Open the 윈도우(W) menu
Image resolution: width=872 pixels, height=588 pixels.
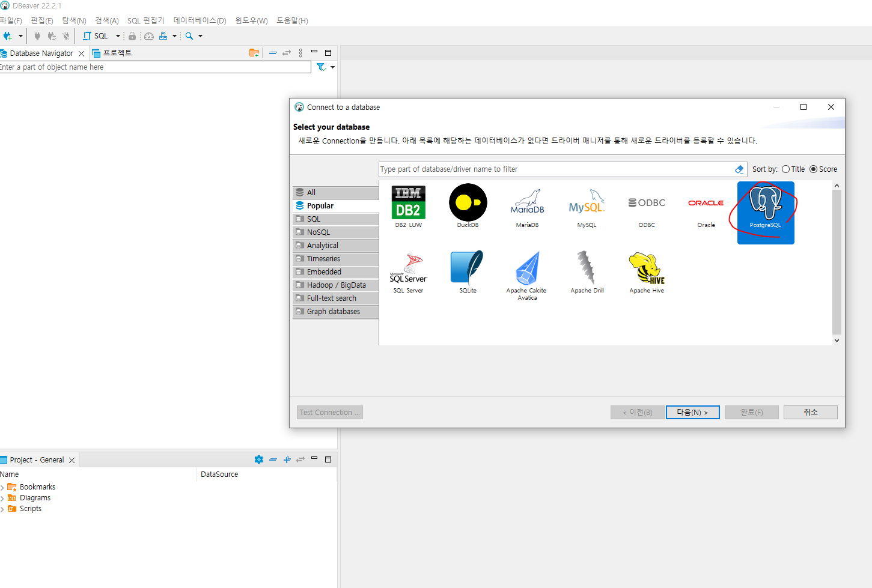251,20
